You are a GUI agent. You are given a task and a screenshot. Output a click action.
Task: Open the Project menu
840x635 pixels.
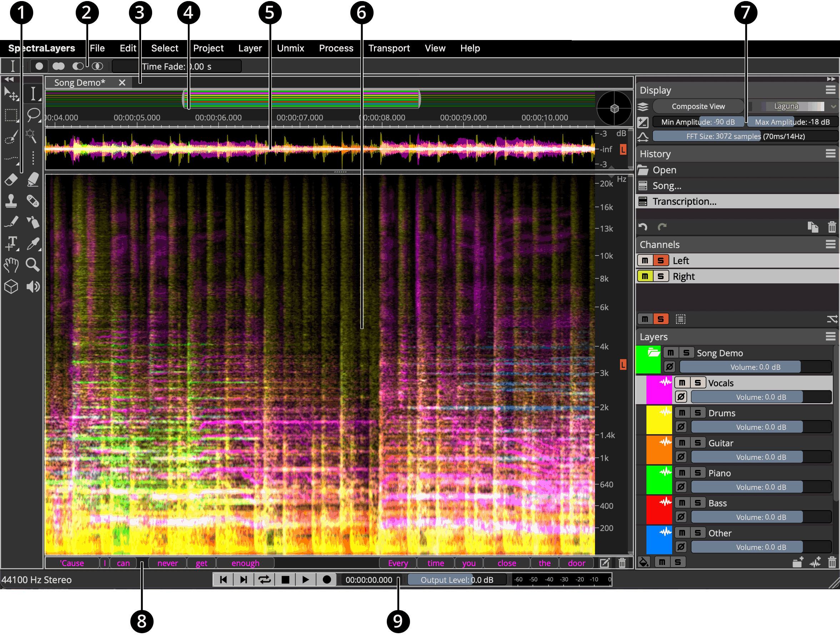point(208,48)
